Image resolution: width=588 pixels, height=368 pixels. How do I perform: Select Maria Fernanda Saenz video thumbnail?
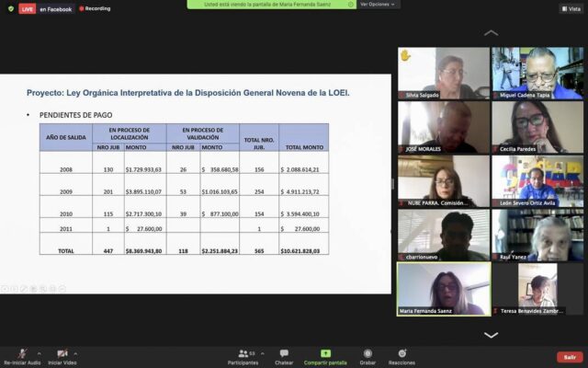pyautogui.click(x=443, y=288)
